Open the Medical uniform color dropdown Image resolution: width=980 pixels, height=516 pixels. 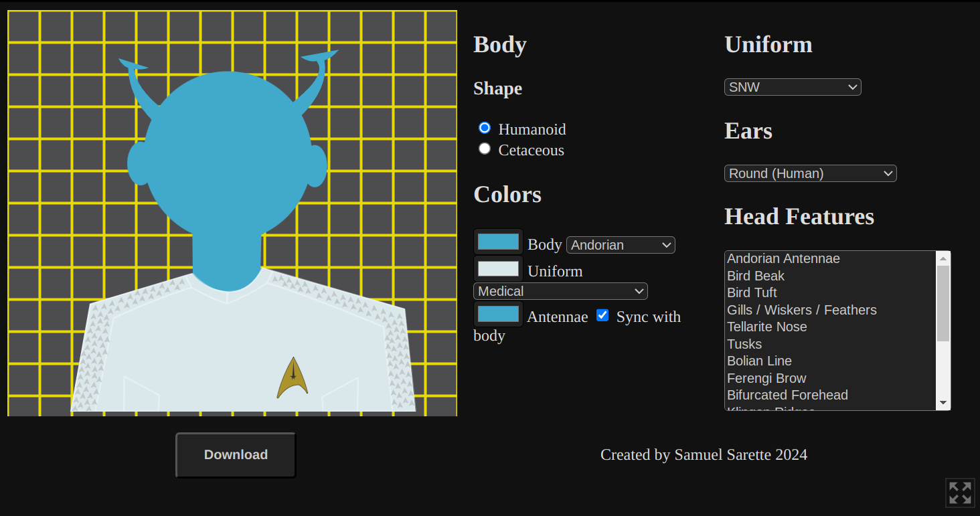point(560,291)
